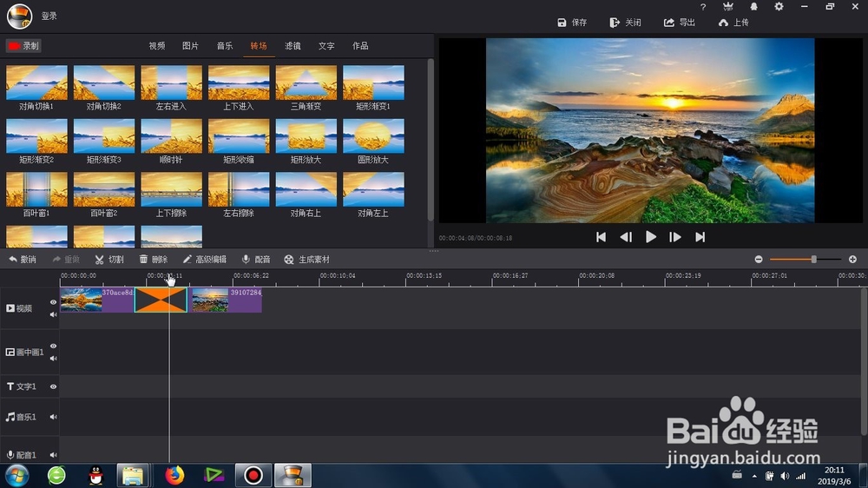Pick the 矩形收缩 transition thumbnail

click(239, 135)
